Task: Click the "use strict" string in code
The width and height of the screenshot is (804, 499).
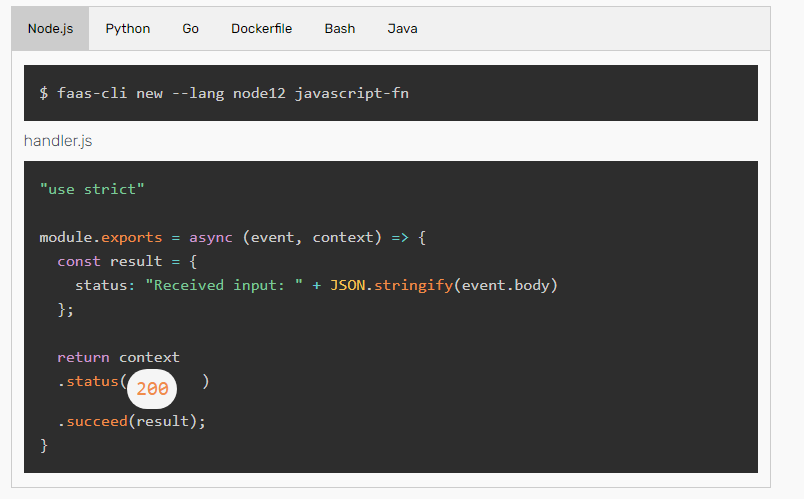Action: coord(92,189)
